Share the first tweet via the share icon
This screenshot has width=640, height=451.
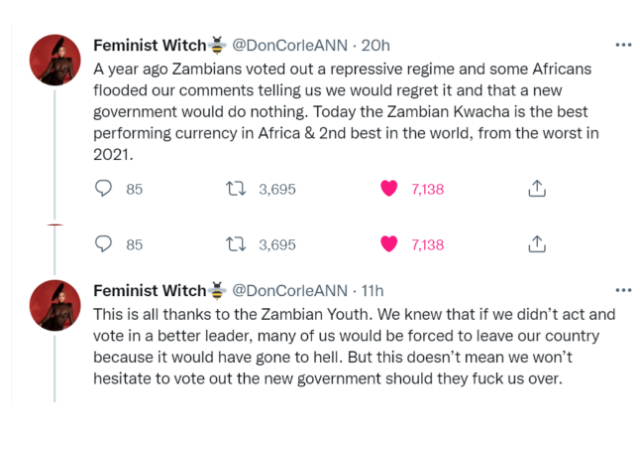coord(536,188)
